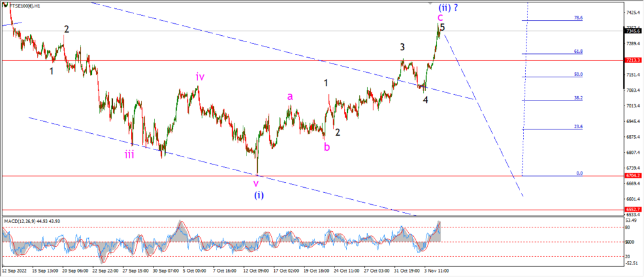The width and height of the screenshot is (644, 277).
Task: Click the red 6552.7 price level tag
Action: coord(631,209)
